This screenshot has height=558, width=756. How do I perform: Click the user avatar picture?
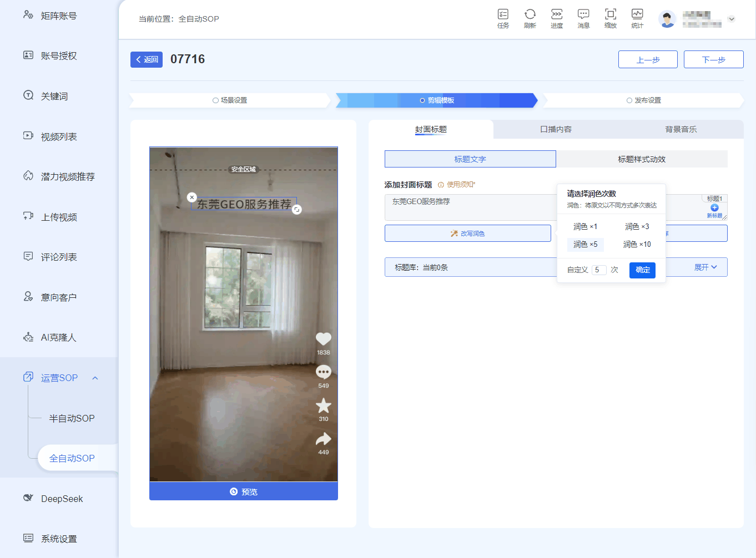[667, 19]
